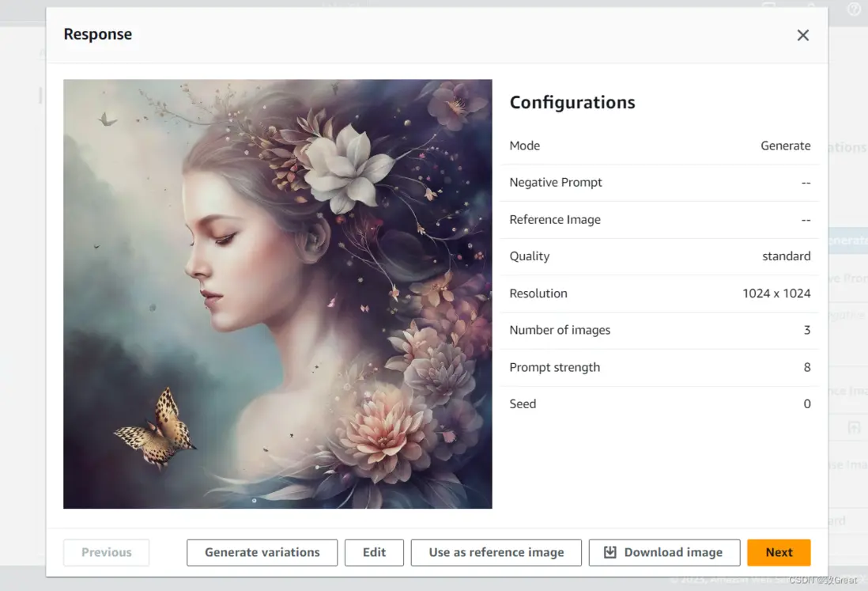Select the Mode value Generate

point(786,146)
